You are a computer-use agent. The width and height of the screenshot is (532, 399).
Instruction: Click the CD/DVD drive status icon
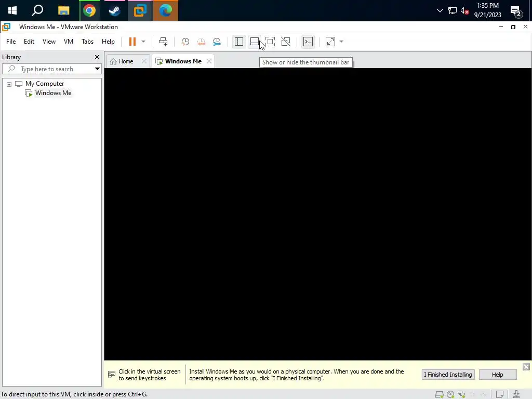tap(450, 395)
